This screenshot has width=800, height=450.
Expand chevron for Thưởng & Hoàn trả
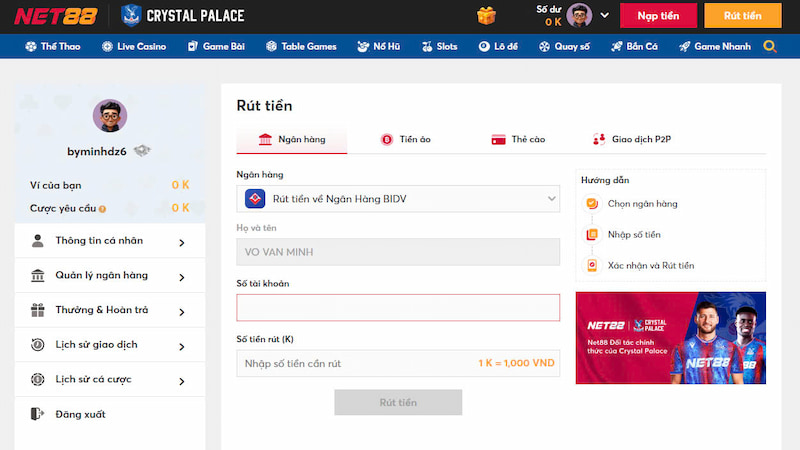tap(182, 312)
